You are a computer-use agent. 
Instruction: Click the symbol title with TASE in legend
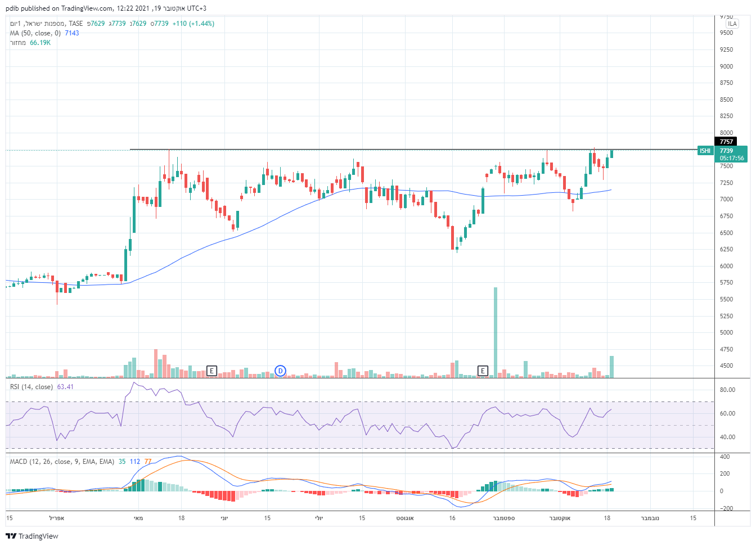(46, 24)
